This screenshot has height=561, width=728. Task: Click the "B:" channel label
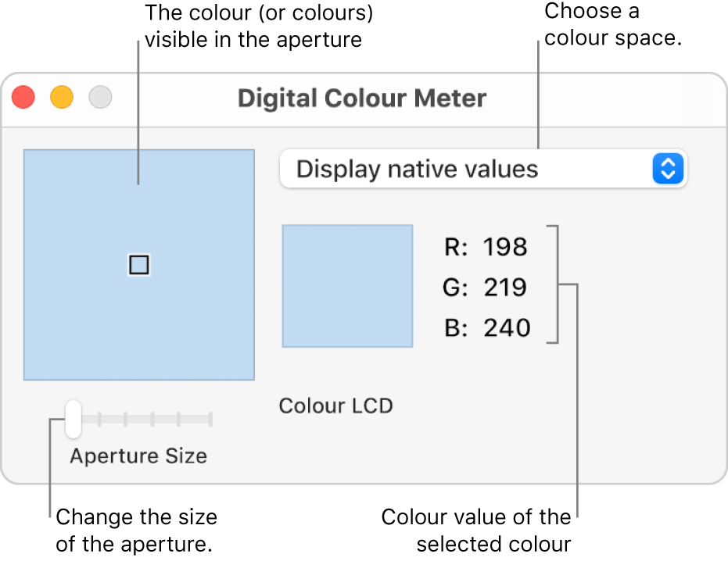[x=454, y=327]
